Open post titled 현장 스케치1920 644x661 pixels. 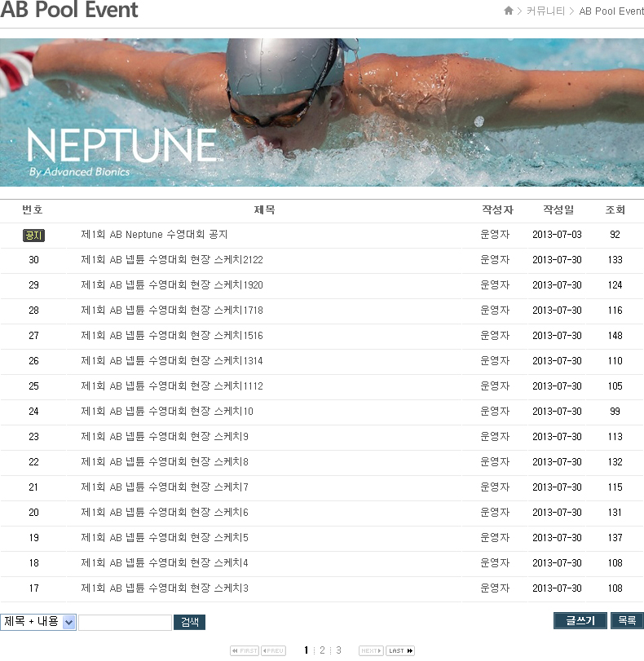tap(172, 285)
